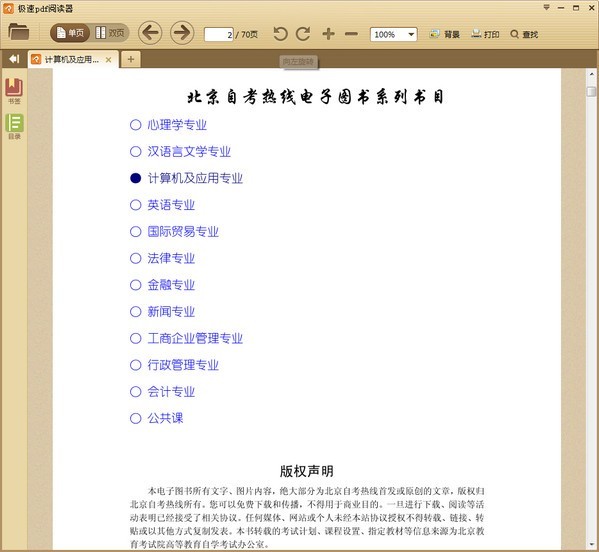The image size is (599, 552).
Task: Rotate the page right
Action: click(x=303, y=34)
